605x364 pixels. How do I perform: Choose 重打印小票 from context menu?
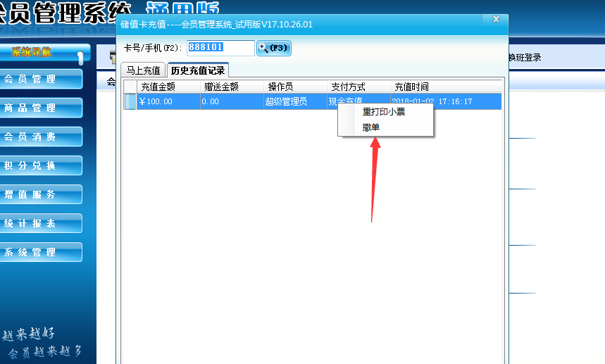384,112
